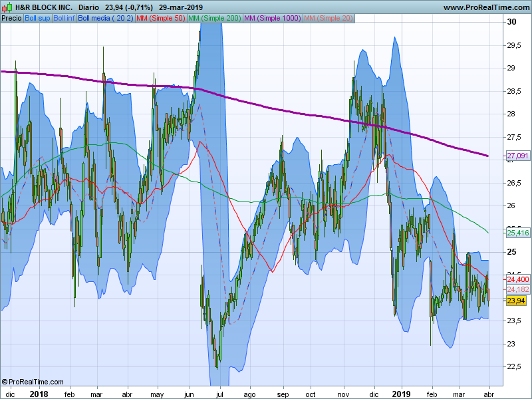532x399 pixels.
Task: Click the green 25,416 price tag
Action: 518,233
